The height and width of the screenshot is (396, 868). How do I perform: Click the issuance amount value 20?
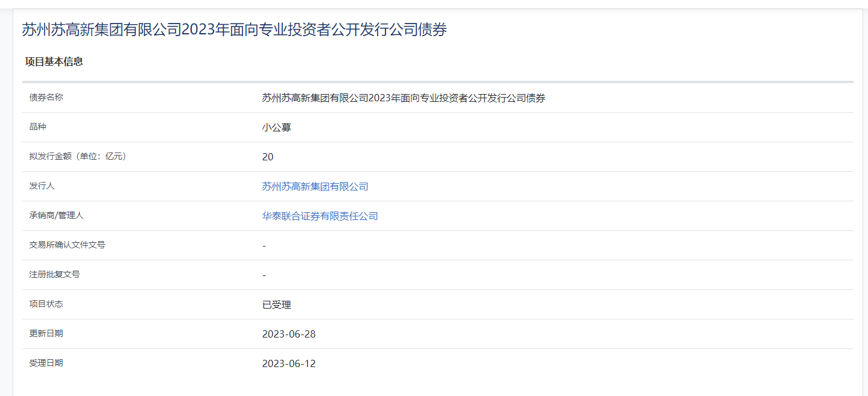point(268,157)
